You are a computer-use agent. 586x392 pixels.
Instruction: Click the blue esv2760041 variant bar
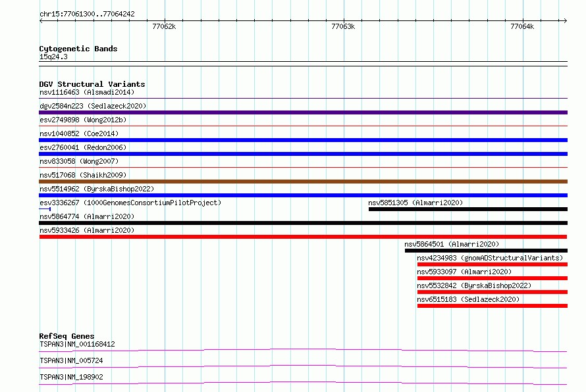tap(303, 154)
